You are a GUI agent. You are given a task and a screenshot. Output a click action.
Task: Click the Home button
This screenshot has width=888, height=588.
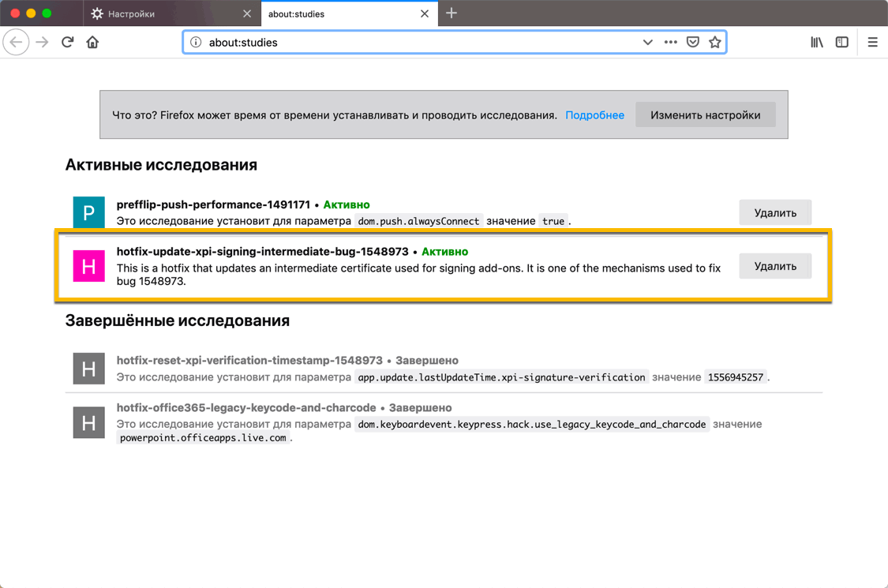[92, 42]
